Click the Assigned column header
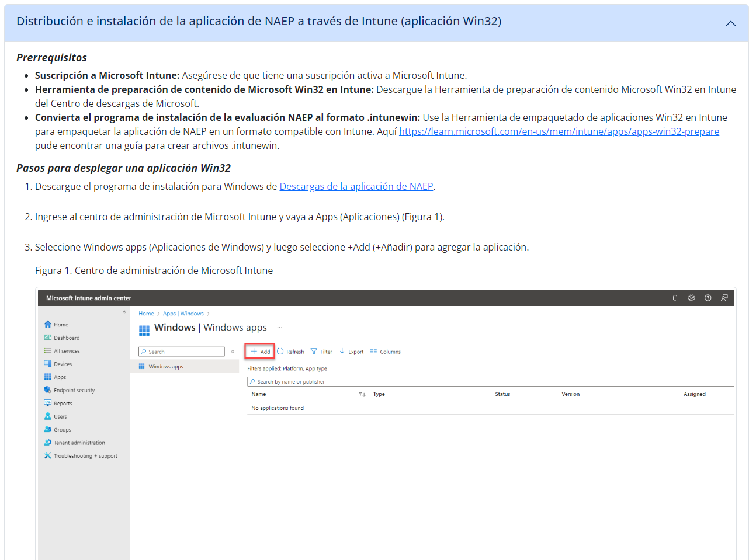The image size is (756, 560). click(695, 394)
